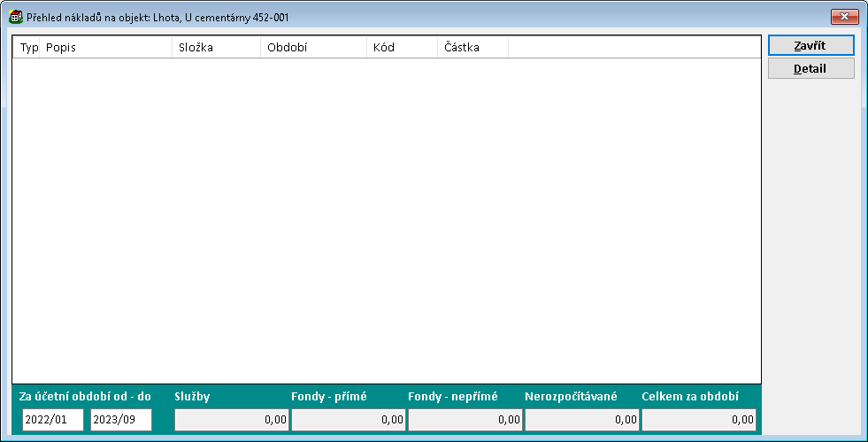Open the Detail button
Screen dimensions: 868x442
810,68
